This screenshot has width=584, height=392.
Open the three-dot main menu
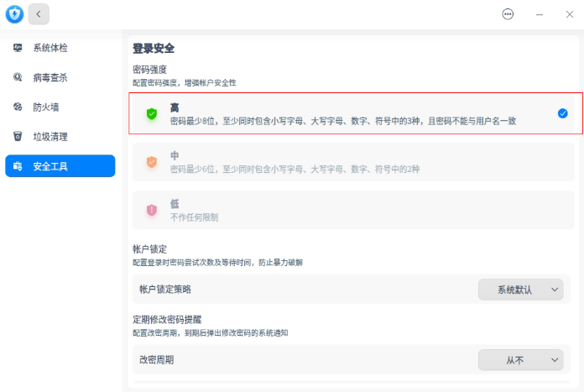point(508,14)
